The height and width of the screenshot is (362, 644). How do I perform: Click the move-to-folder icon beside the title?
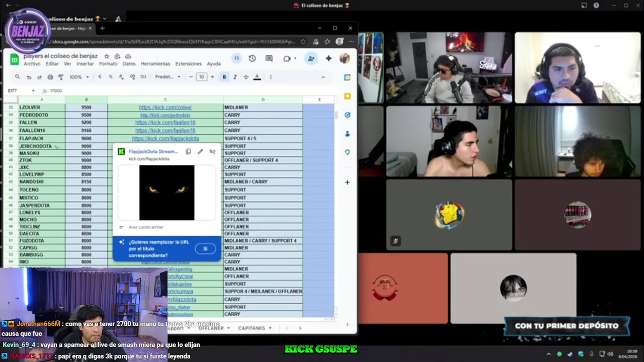click(x=117, y=56)
